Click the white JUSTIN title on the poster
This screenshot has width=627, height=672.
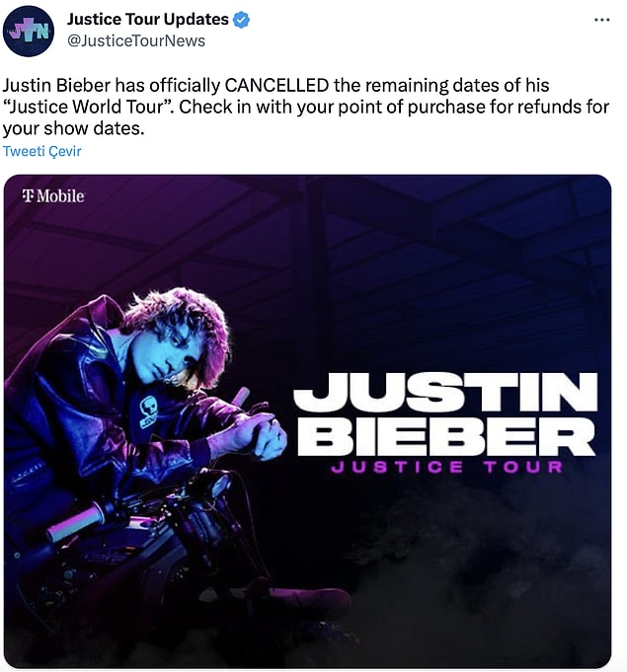446,392
